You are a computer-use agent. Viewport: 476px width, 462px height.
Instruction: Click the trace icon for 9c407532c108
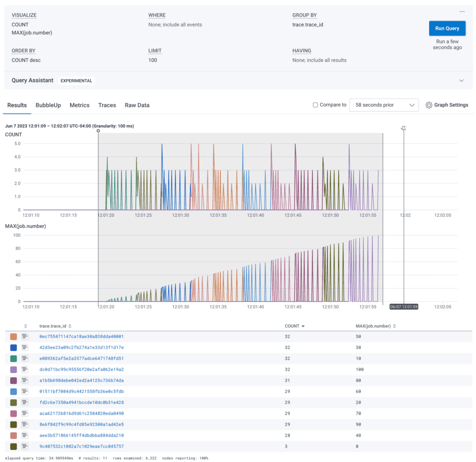tap(25, 447)
